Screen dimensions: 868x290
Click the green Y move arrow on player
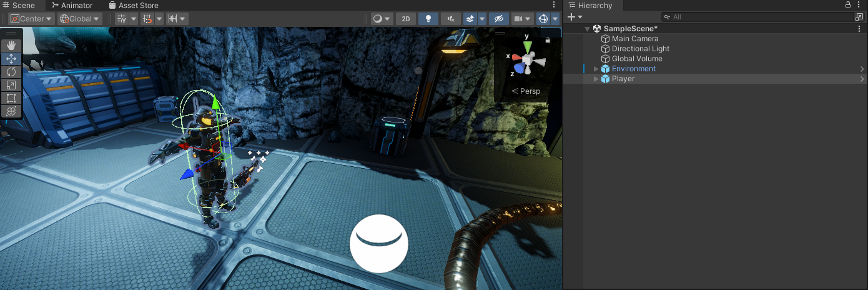coord(215,104)
